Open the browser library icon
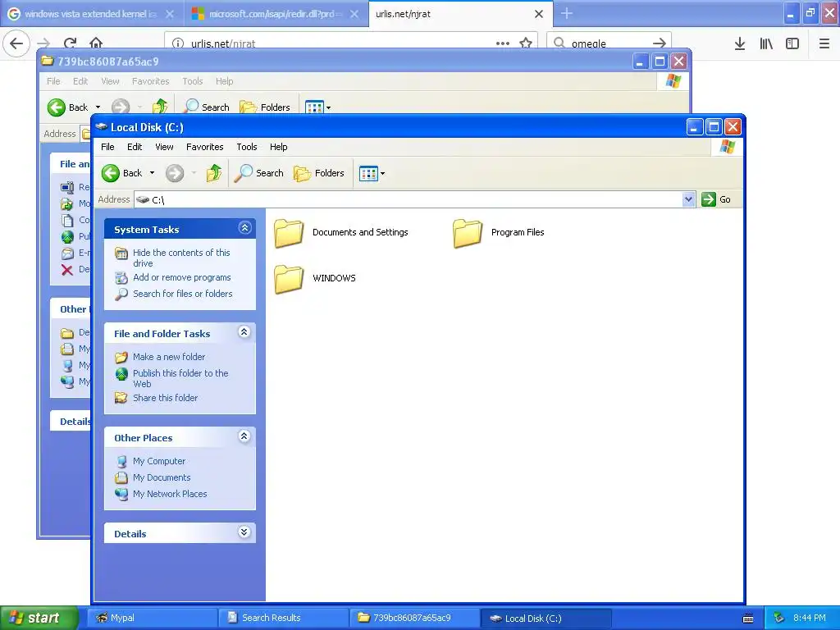Screen dimensions: 840x630 (766, 43)
